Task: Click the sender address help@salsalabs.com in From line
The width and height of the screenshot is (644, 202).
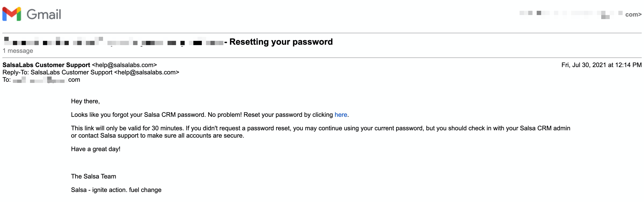Action: pyautogui.click(x=124, y=65)
